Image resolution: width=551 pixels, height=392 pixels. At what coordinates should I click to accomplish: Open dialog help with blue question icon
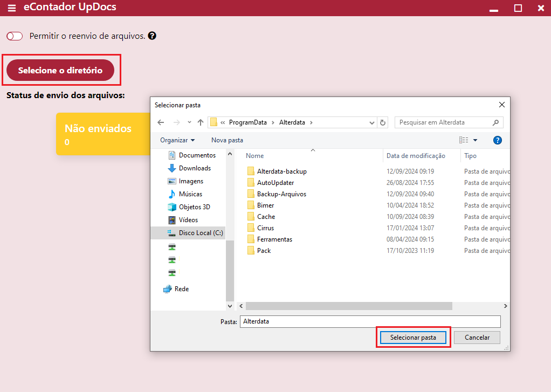(497, 140)
